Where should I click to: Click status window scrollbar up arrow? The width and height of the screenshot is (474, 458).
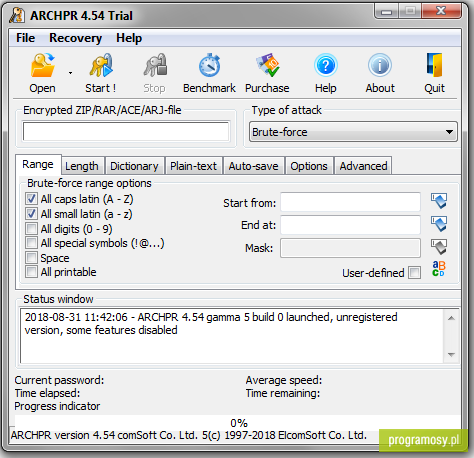coord(451,318)
